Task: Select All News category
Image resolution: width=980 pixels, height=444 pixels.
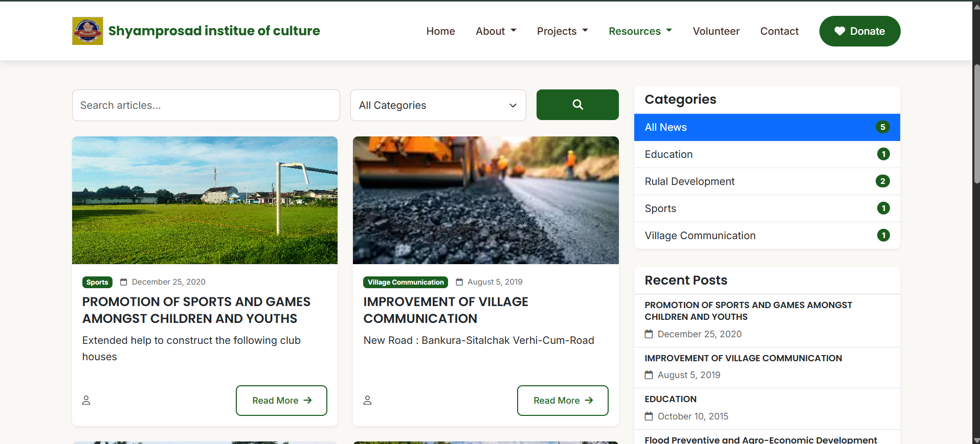Action: coord(767,127)
